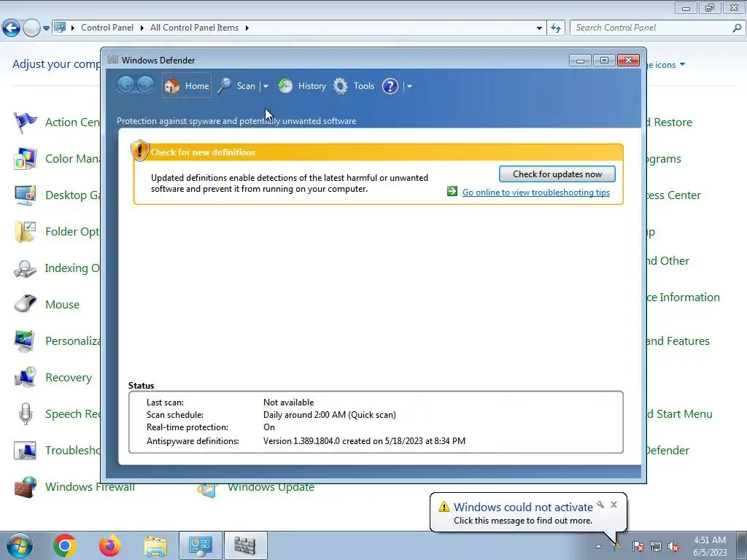Click the green arrow beside troubleshooting link

tap(452, 192)
